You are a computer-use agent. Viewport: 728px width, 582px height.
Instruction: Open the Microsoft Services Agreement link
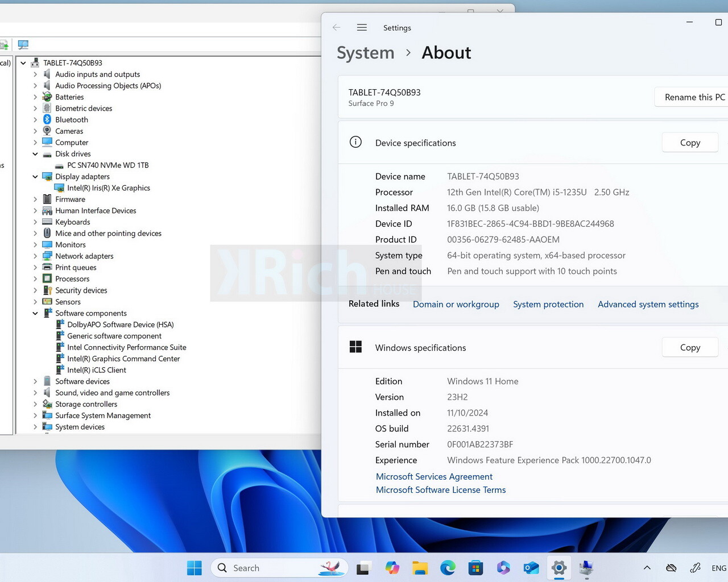click(x=434, y=476)
